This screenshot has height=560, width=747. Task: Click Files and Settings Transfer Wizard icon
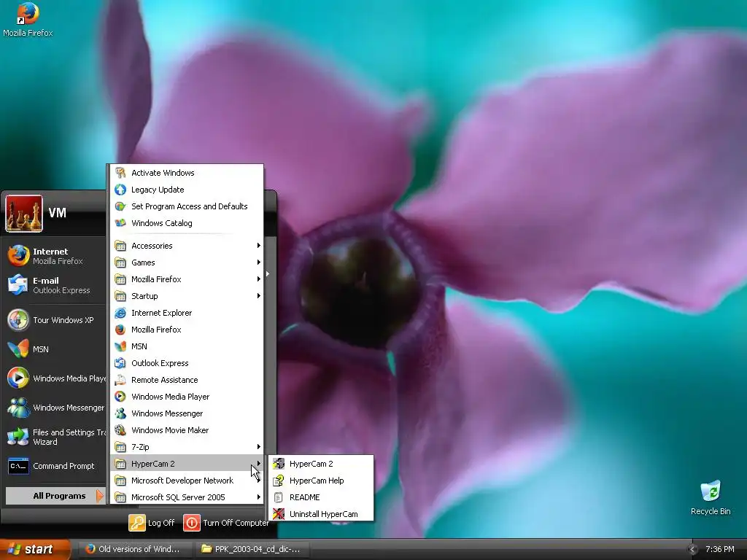pos(18,437)
